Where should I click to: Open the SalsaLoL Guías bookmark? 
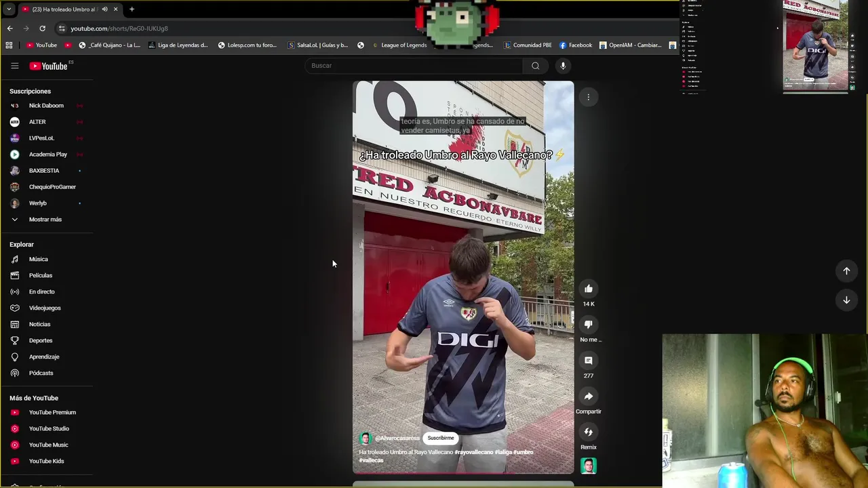pyautogui.click(x=318, y=45)
